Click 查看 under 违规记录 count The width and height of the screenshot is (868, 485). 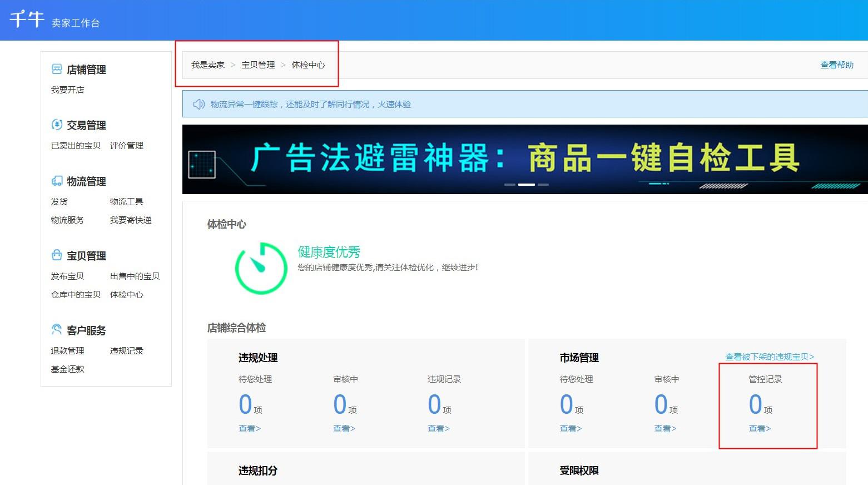tap(439, 428)
